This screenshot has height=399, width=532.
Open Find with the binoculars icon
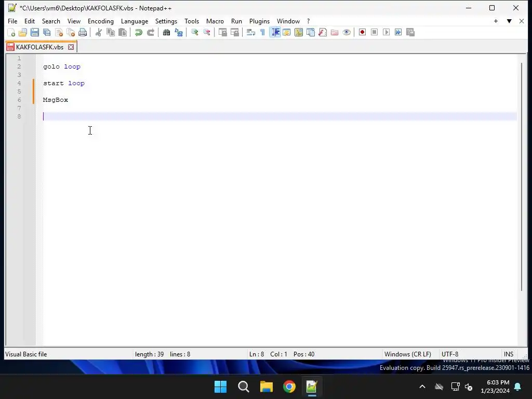[x=166, y=32]
